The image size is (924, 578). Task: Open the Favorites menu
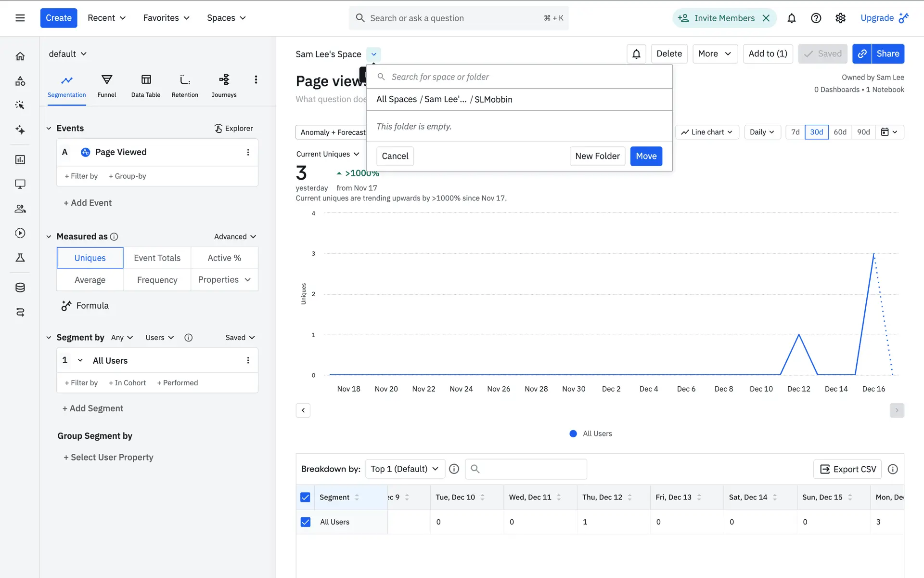(166, 18)
